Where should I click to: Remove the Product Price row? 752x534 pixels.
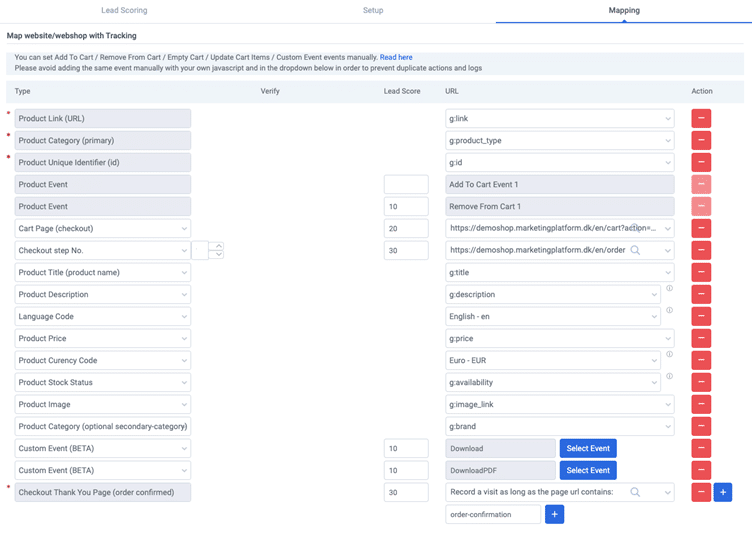coord(701,339)
